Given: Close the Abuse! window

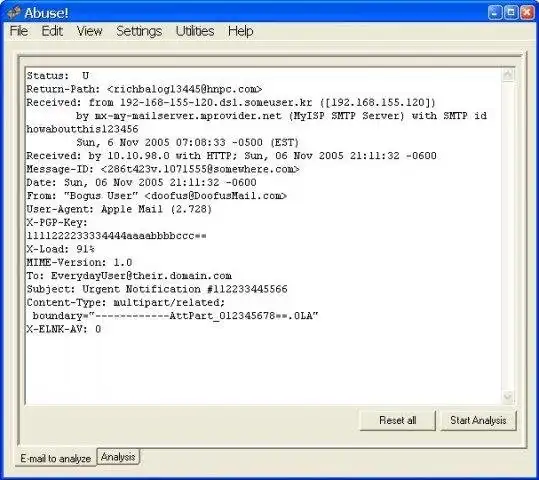Looking at the screenshot, I should 527,13.
